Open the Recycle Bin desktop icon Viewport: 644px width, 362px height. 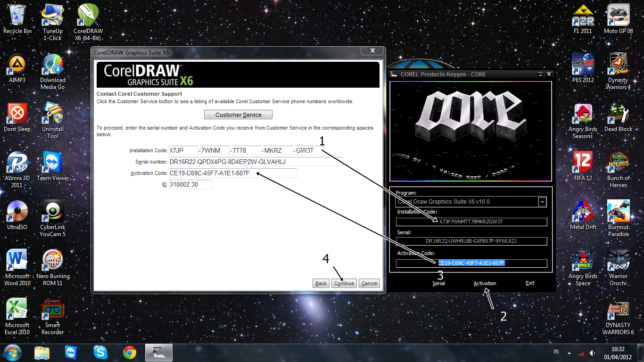(17, 19)
